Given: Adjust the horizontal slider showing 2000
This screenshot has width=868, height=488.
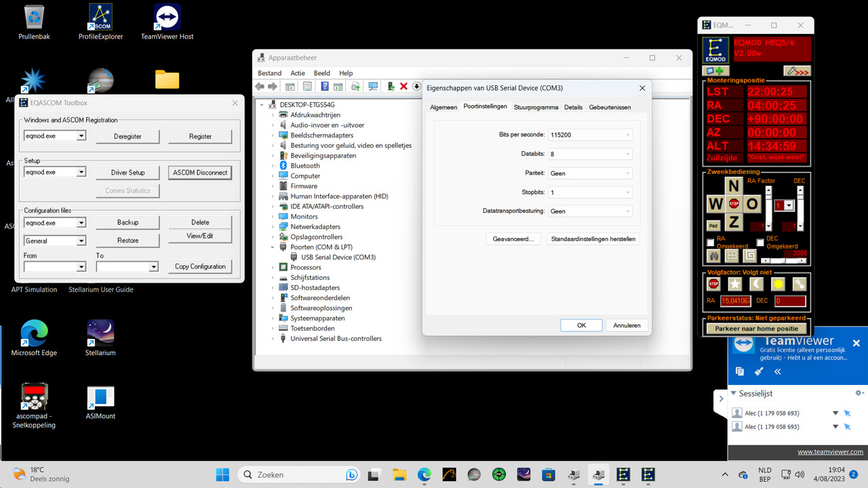Looking at the screenshot, I should (x=785, y=260).
